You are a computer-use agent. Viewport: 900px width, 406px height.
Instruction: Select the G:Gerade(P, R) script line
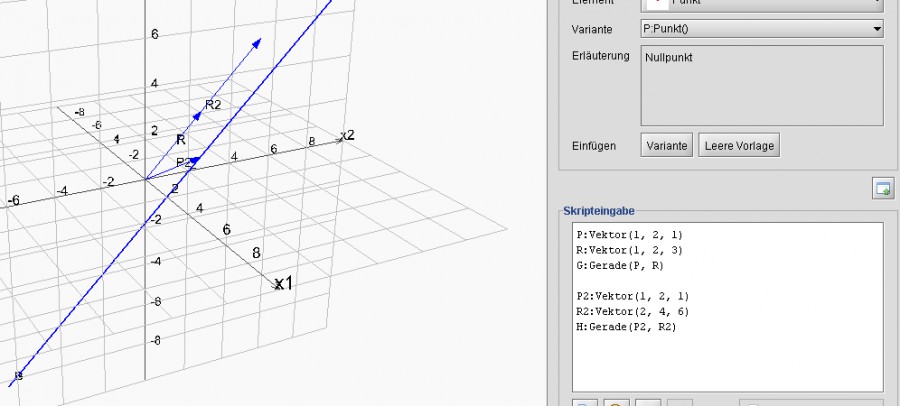click(619, 265)
